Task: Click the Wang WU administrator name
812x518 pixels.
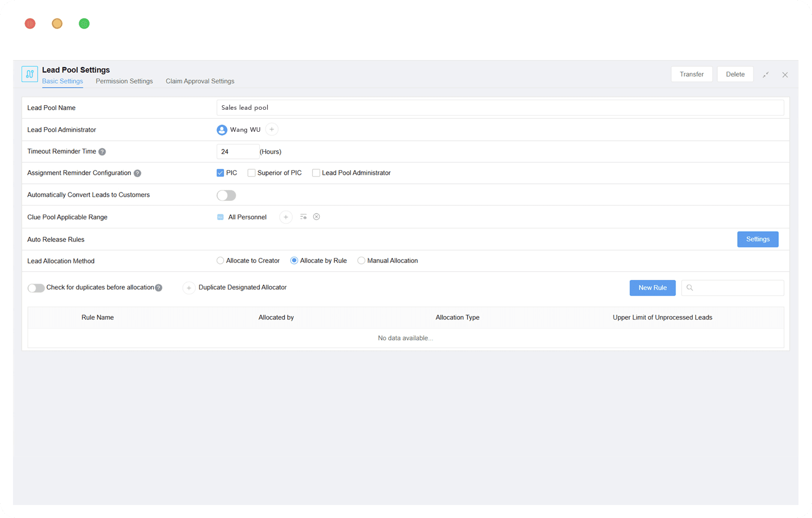Action: 245,130
